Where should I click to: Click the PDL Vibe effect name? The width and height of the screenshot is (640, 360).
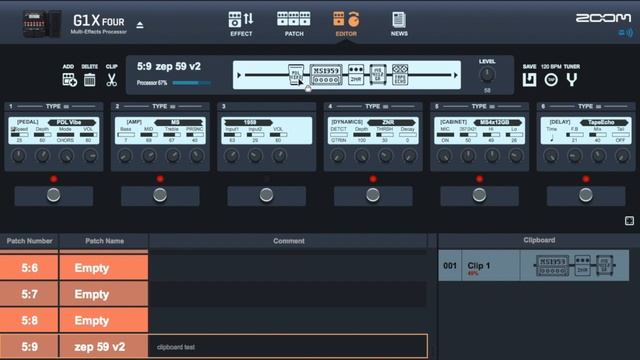(71, 122)
